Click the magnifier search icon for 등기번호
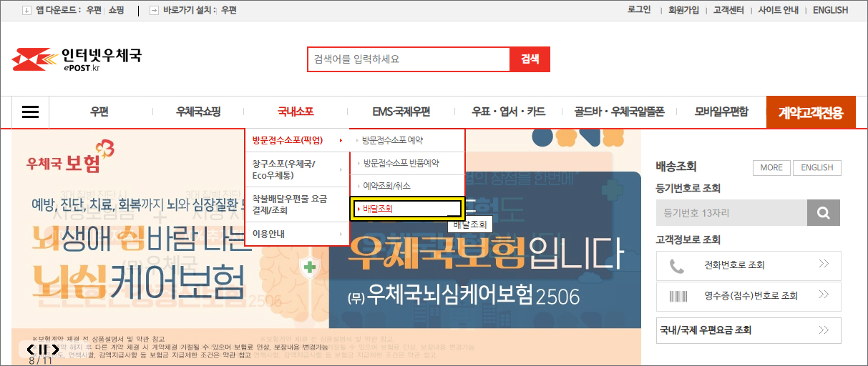 pyautogui.click(x=824, y=212)
